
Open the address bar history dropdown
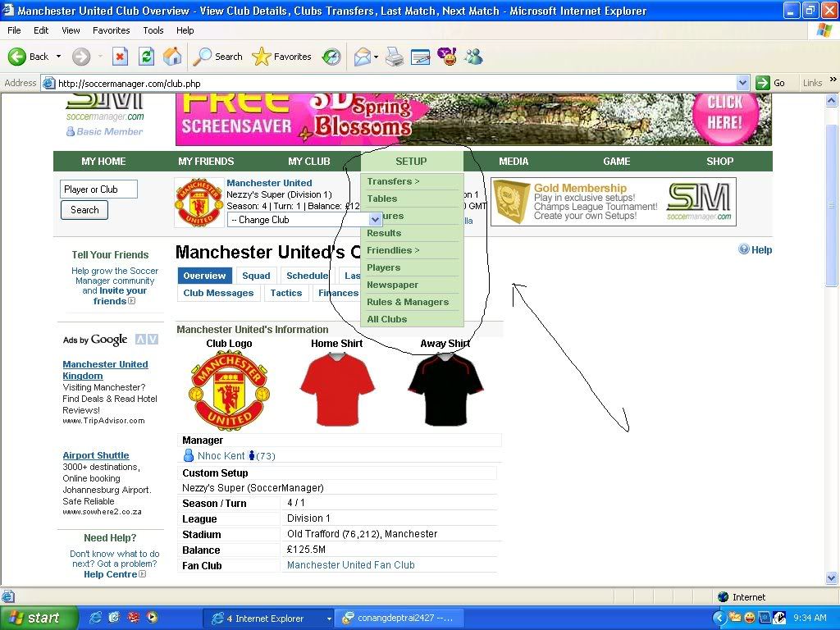[742, 83]
